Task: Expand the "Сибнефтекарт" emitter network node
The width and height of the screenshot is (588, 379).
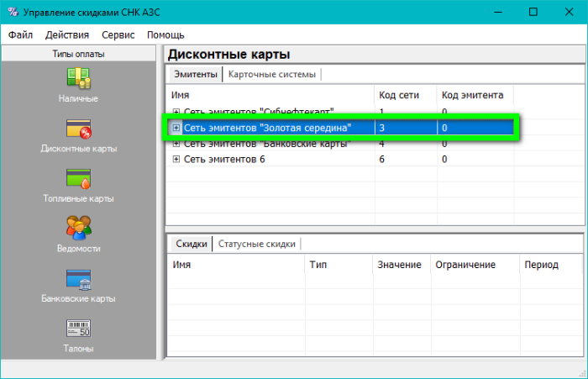Action: 176,112
